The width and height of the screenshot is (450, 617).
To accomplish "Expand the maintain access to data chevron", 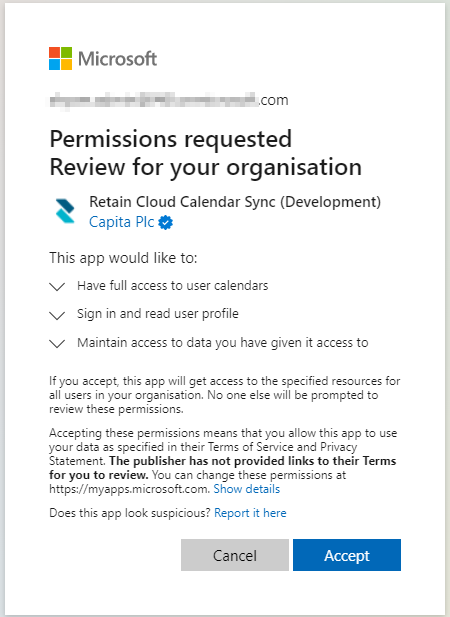I will tap(57, 344).
